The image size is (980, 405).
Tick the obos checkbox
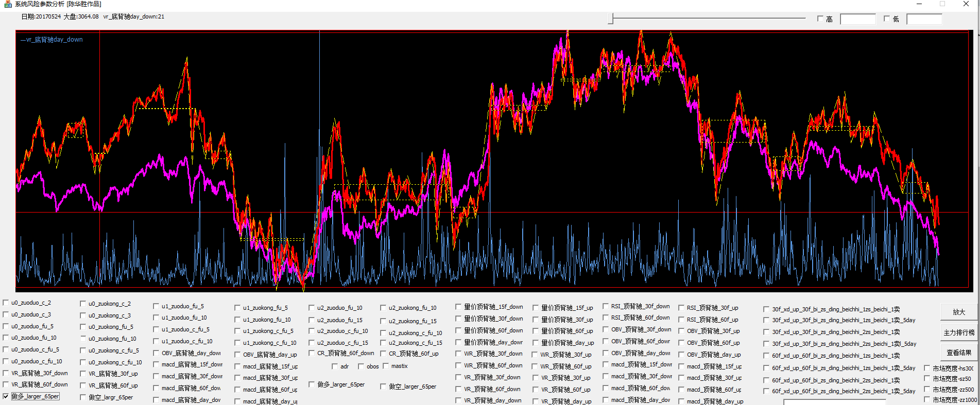click(361, 366)
